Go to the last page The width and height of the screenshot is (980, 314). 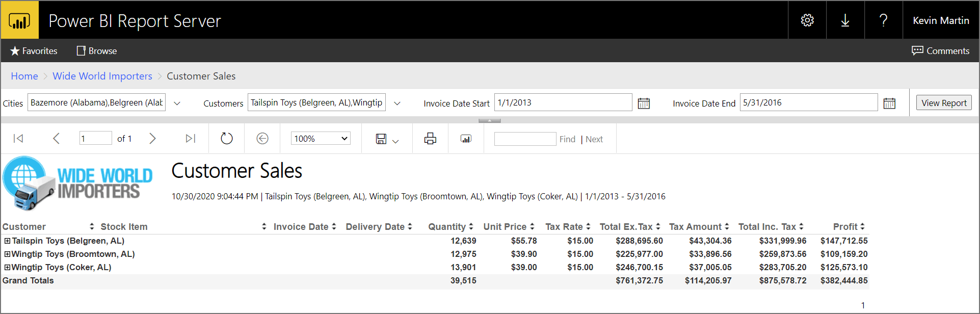[191, 138]
